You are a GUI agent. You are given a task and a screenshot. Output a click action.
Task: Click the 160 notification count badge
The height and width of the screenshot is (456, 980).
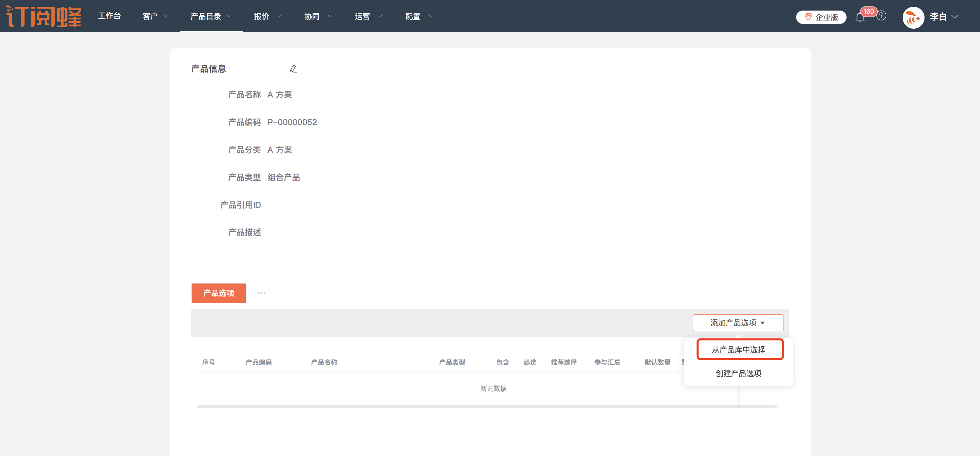pos(869,11)
